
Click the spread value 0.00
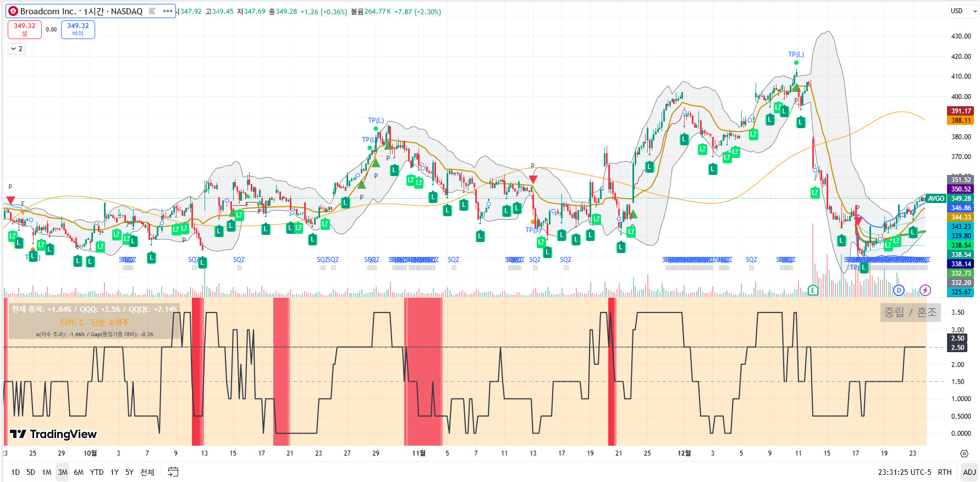click(51, 30)
